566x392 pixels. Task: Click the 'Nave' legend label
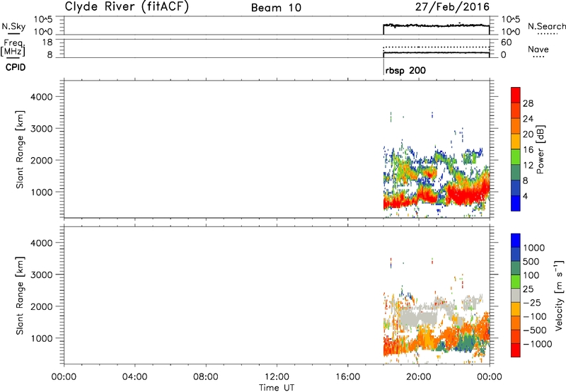click(x=538, y=49)
